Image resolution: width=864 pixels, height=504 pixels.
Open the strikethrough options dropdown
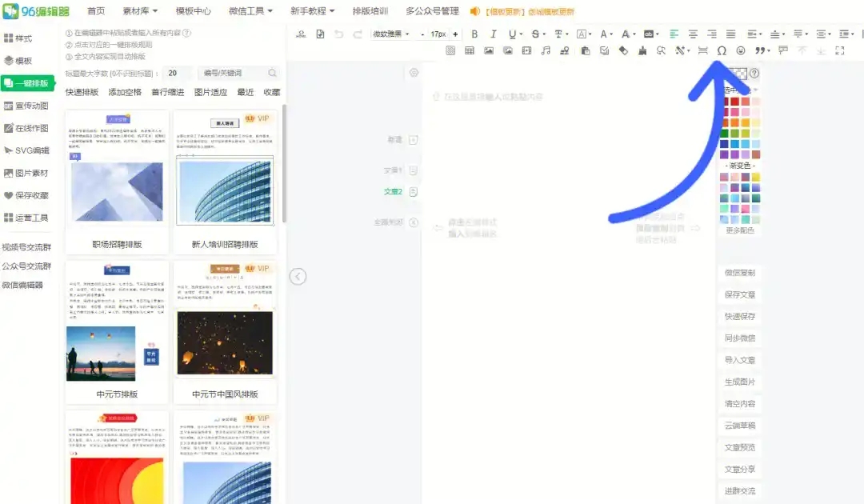point(544,34)
